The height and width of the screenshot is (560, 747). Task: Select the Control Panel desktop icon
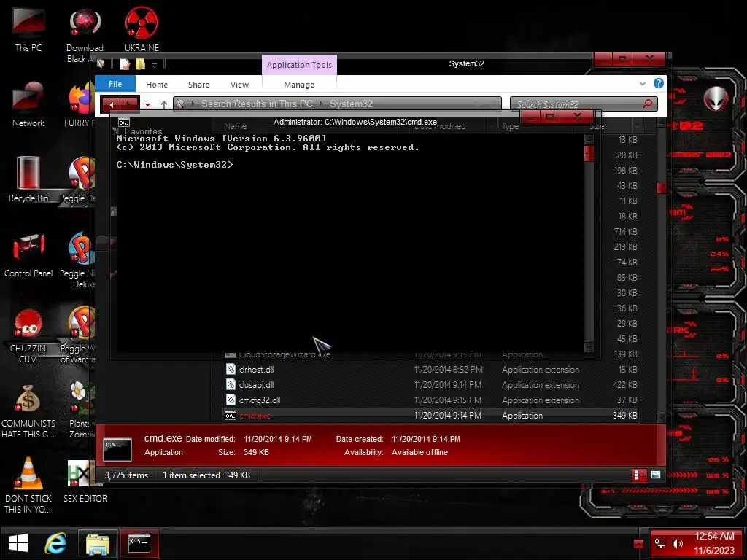coord(28,254)
